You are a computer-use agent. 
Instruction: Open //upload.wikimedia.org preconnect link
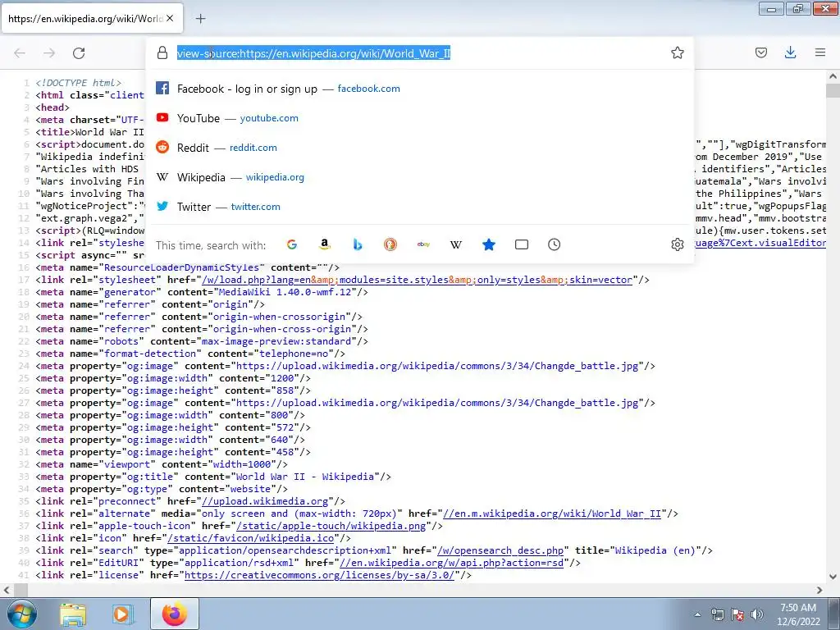tap(265, 501)
